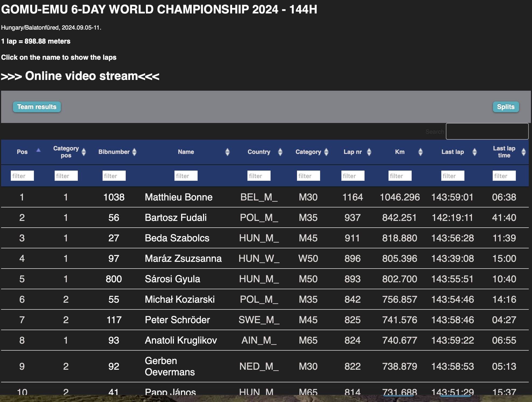Show laps for Matthieu Bonne
Viewport: 532px width, 402px height.
178,197
